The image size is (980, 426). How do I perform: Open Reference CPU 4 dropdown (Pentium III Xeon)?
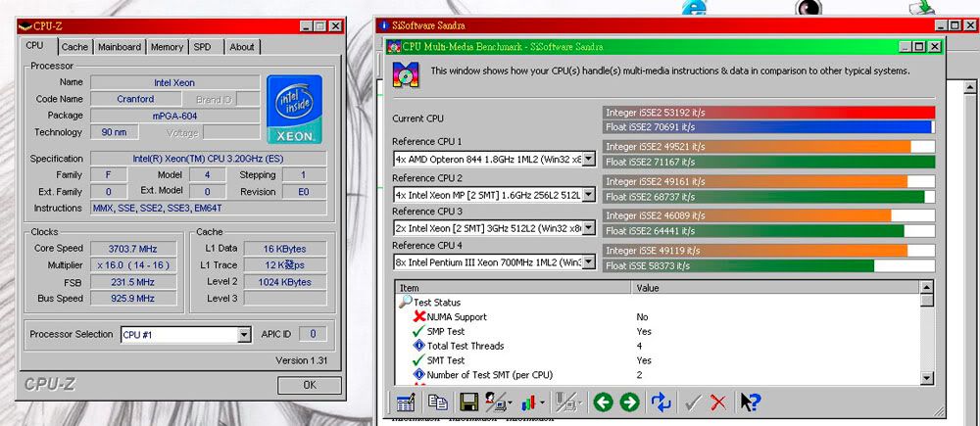click(x=588, y=262)
